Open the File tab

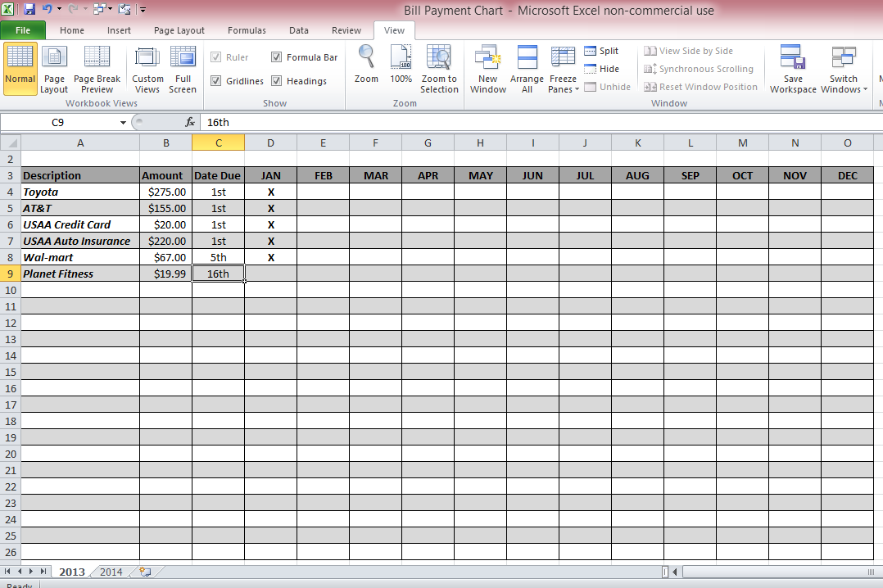coord(23,30)
